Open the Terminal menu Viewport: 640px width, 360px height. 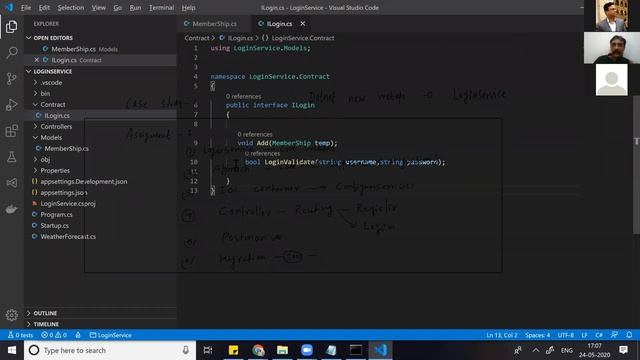[x=161, y=8]
